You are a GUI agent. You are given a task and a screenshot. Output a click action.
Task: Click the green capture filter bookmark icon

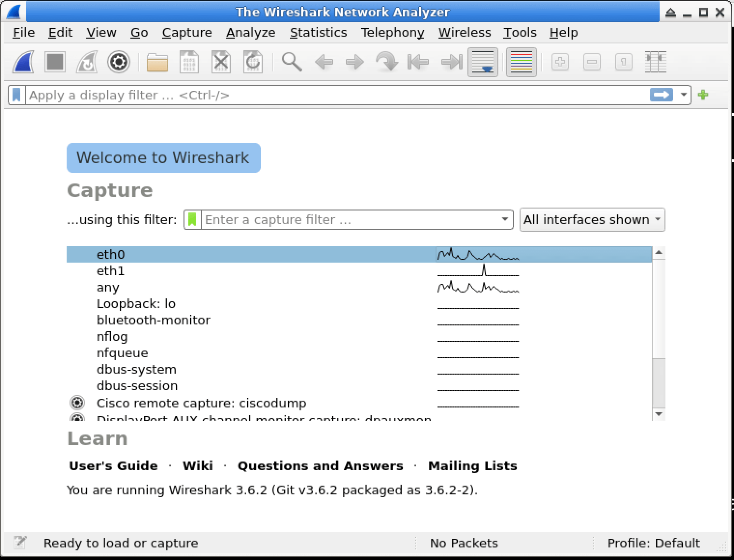(192, 220)
